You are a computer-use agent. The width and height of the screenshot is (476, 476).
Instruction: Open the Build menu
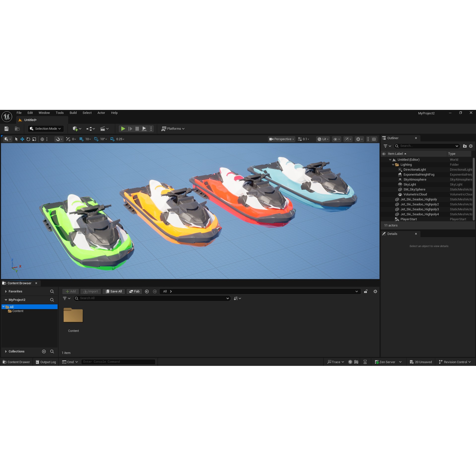(x=73, y=113)
